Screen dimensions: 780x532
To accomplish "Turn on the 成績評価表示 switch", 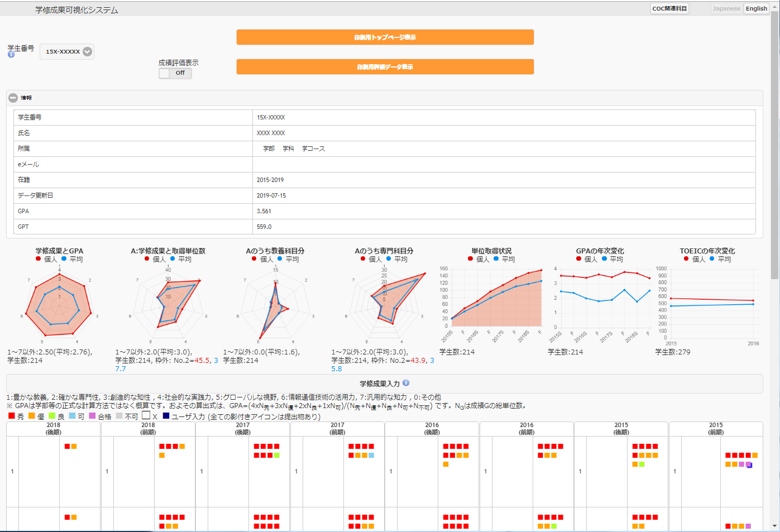I will click(x=175, y=73).
